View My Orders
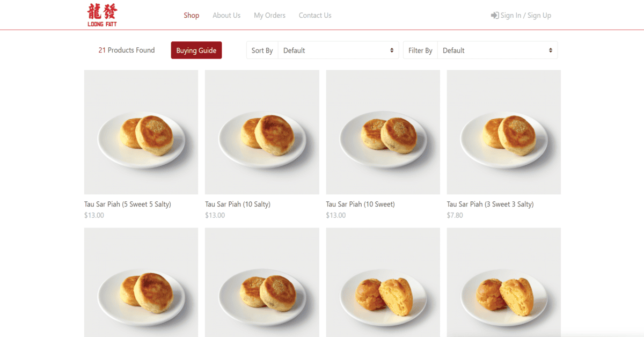644x337 pixels. tap(270, 16)
